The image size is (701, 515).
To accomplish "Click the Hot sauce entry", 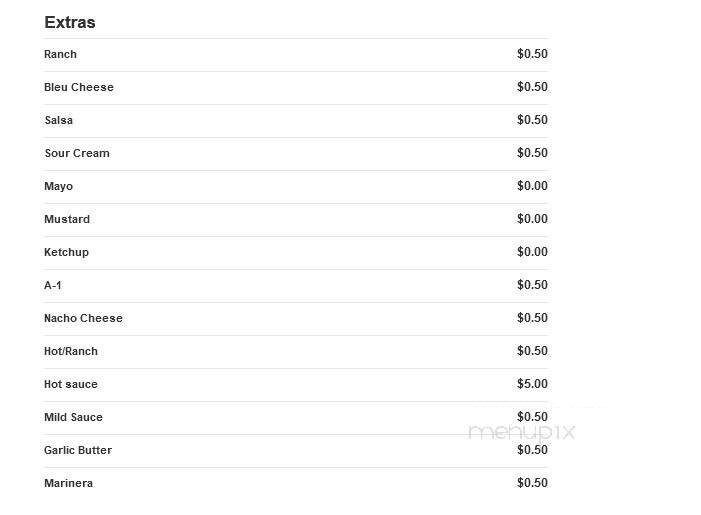I will 71,384.
